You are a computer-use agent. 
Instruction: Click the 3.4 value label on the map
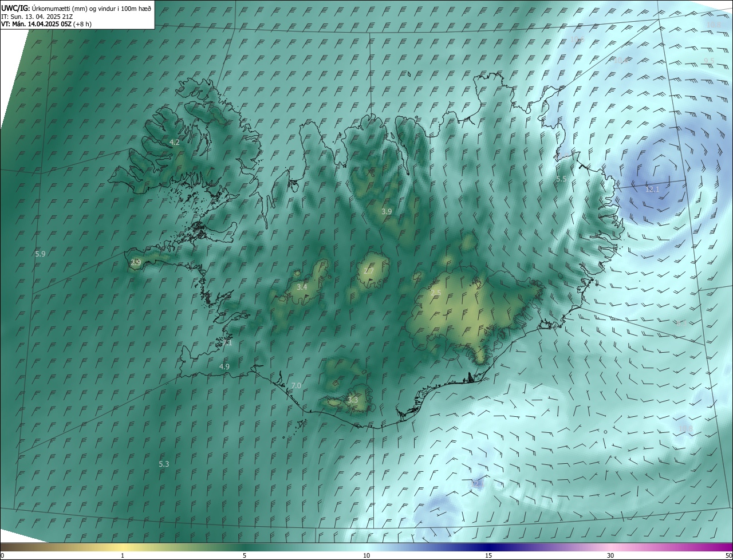click(x=302, y=287)
